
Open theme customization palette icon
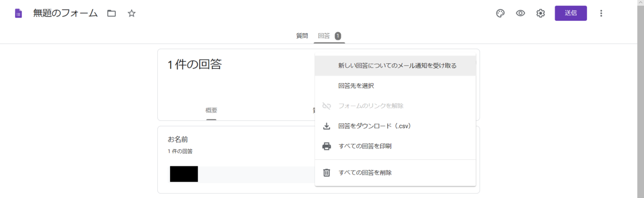[x=500, y=13]
